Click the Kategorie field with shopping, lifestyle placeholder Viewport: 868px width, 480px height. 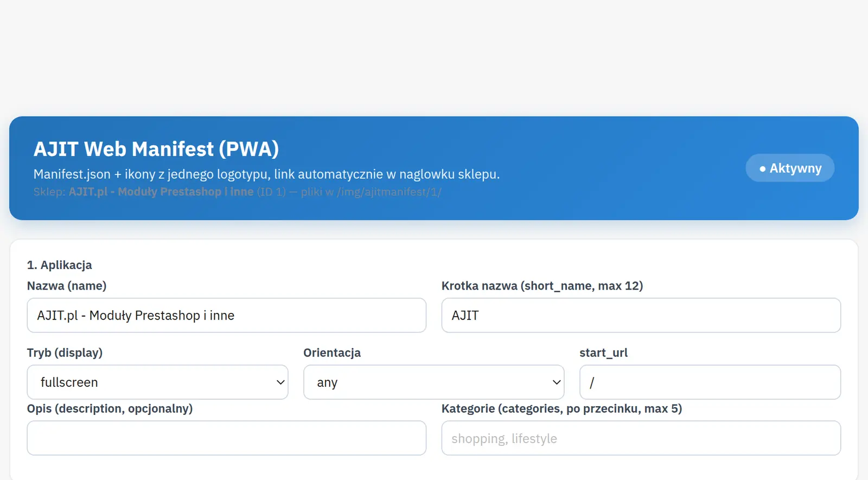(x=641, y=438)
